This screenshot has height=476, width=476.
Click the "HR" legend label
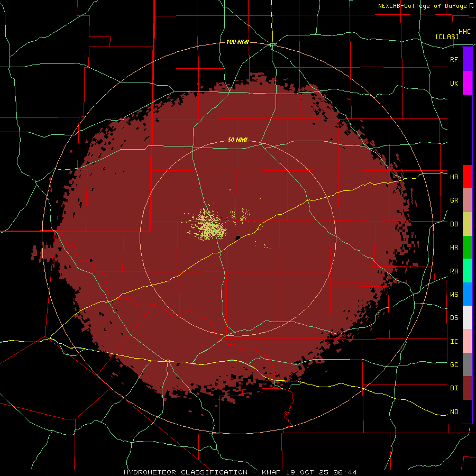454,248
